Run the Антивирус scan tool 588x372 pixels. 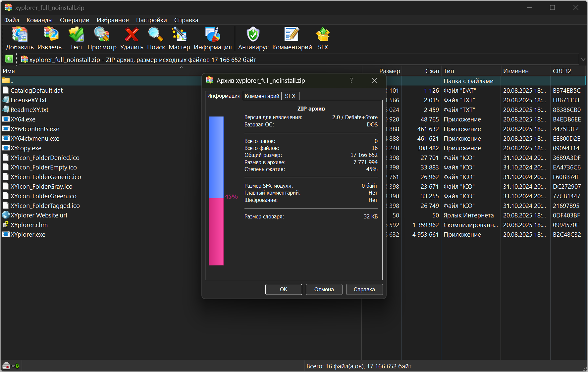(x=253, y=35)
